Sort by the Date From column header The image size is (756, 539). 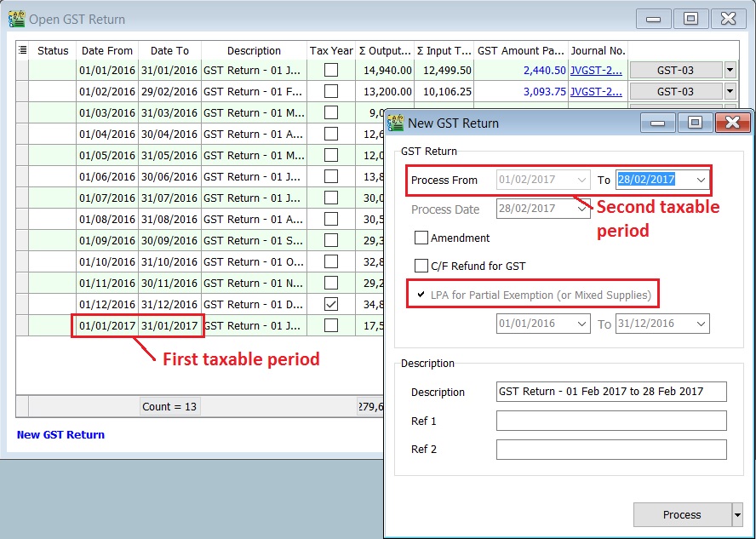click(106, 50)
